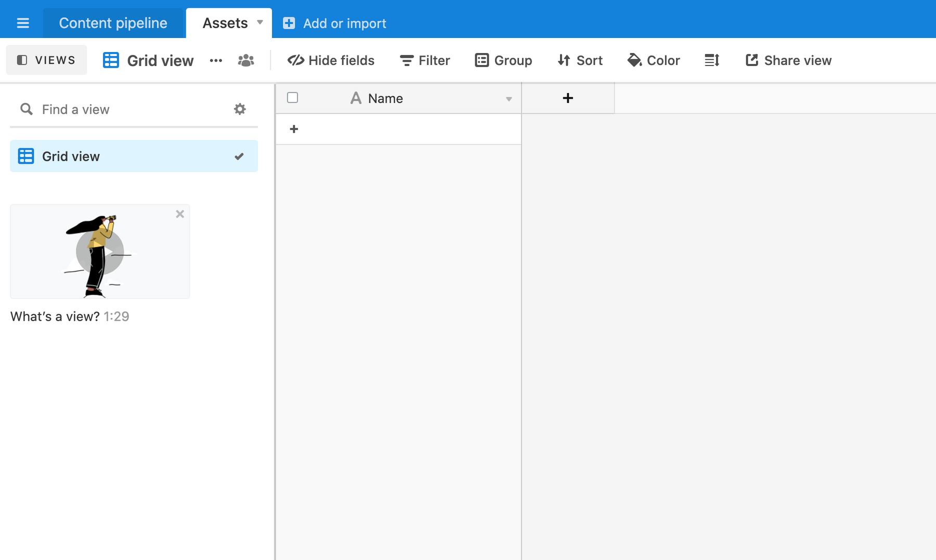The image size is (936, 560).
Task: Play the What's a view video
Action: (x=100, y=252)
